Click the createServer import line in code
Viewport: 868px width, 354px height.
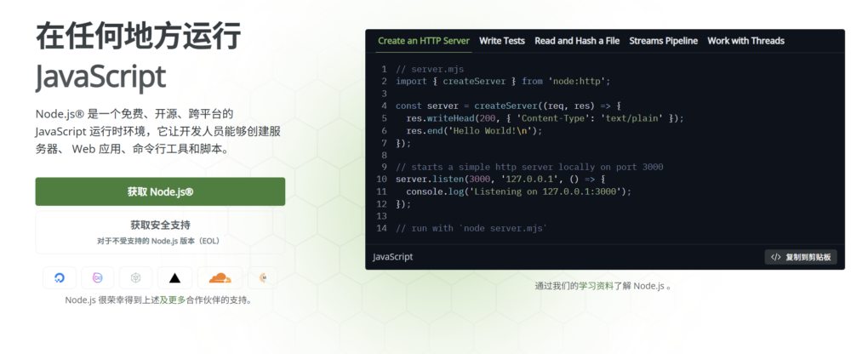coord(503,82)
